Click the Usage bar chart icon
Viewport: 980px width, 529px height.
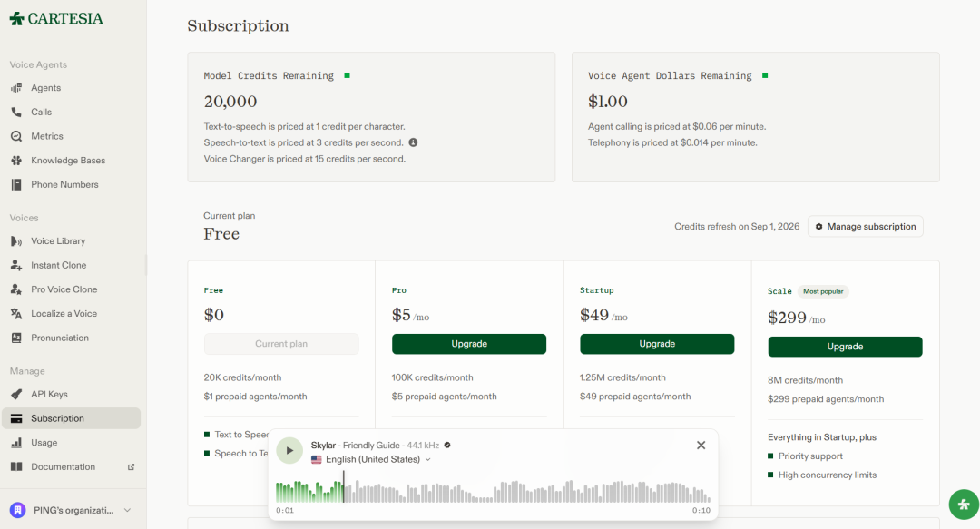[16, 443]
